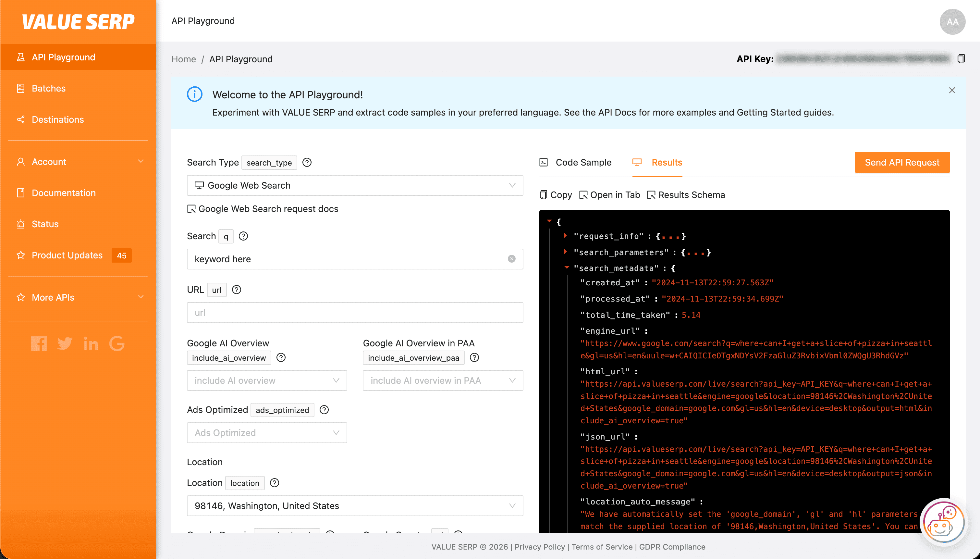Dismiss the welcome banner with the X

[x=952, y=90]
